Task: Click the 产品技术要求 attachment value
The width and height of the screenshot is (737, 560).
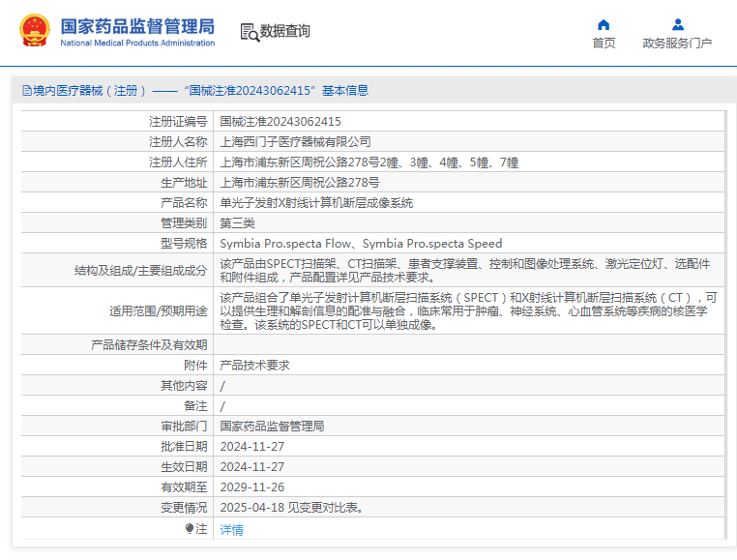Action: tap(254, 366)
